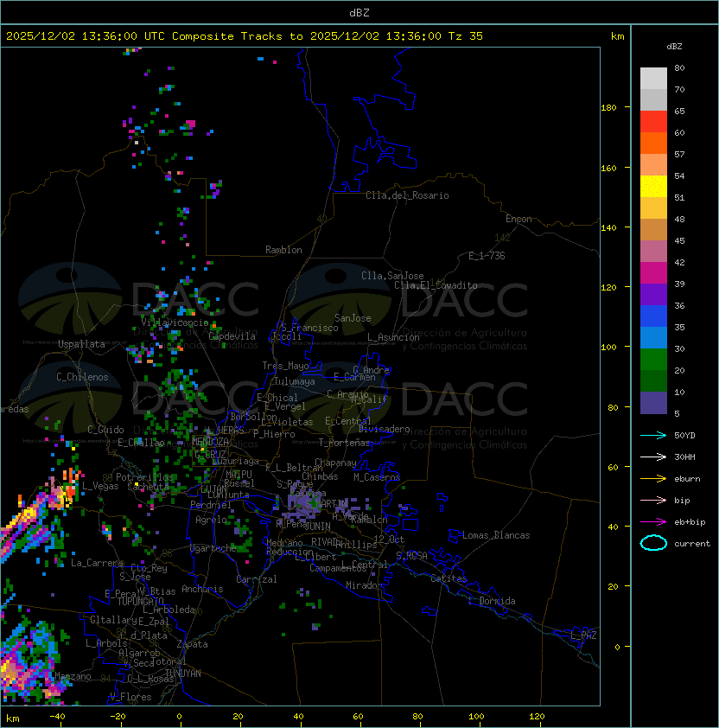
Task: Click the Encon label near the east edge
Action: click(519, 219)
